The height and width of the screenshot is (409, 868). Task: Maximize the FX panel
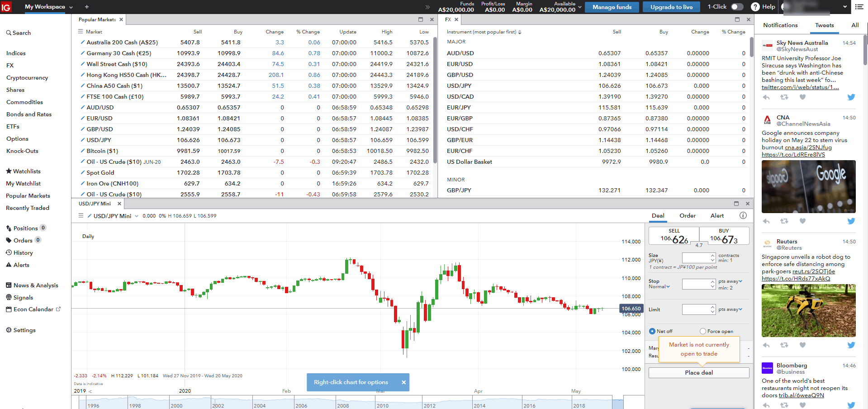(x=737, y=19)
